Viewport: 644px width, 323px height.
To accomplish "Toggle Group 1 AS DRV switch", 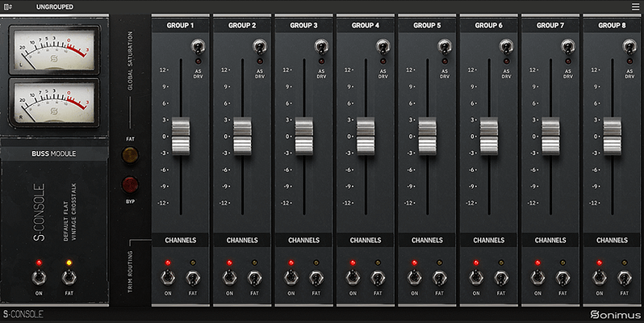I will pyautogui.click(x=198, y=47).
